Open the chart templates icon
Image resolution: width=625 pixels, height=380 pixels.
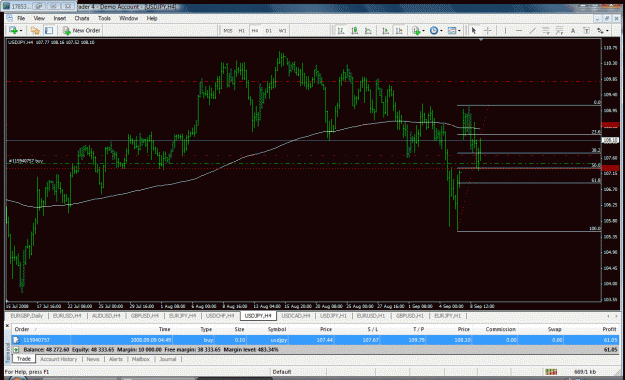click(452, 31)
